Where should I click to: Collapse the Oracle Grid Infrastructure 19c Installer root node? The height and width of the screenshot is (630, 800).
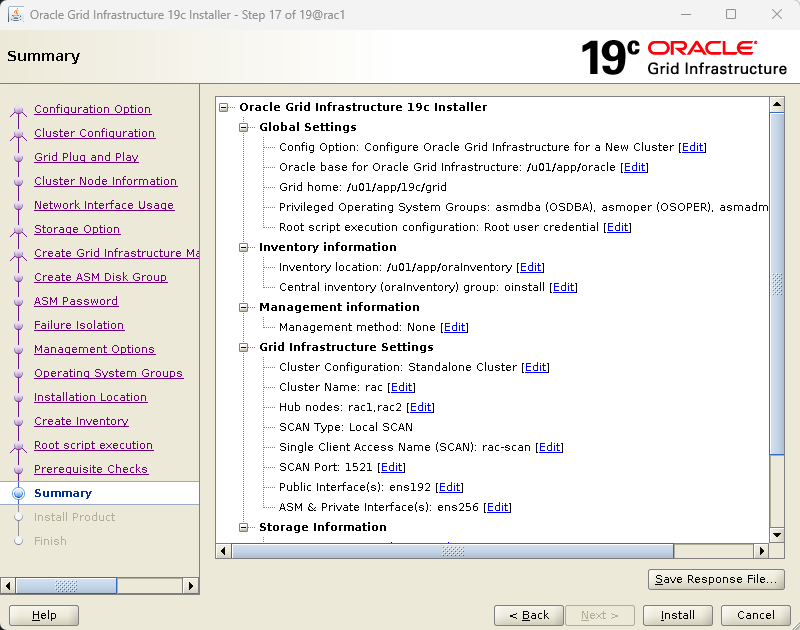[x=223, y=107]
